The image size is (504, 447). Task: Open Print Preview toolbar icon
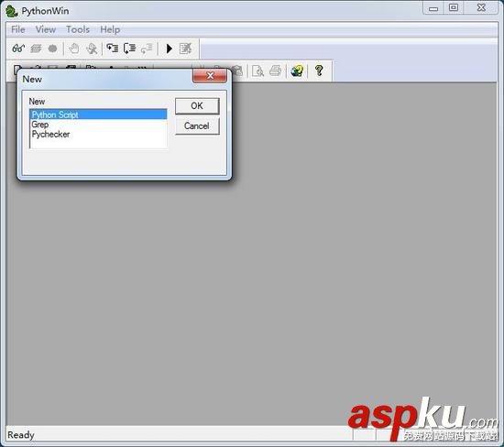click(x=257, y=71)
